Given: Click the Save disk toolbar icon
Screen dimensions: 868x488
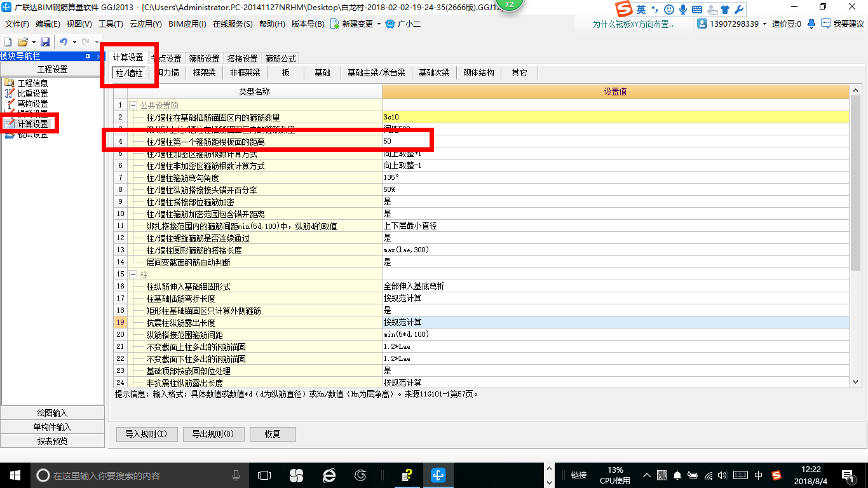Looking at the screenshot, I should point(45,41).
